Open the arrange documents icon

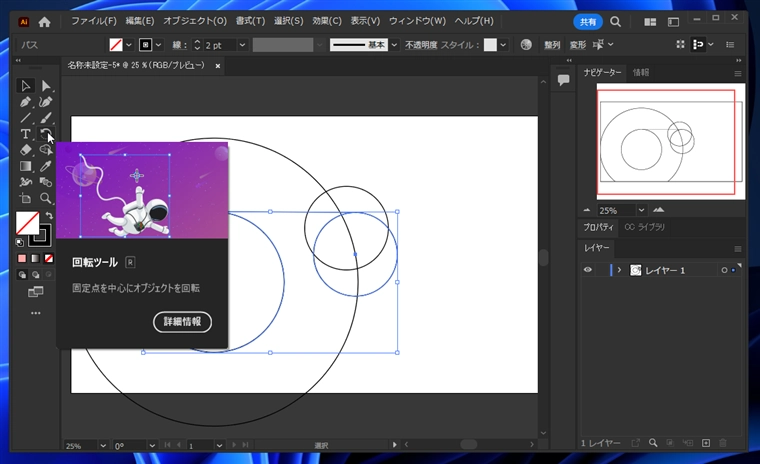650,22
